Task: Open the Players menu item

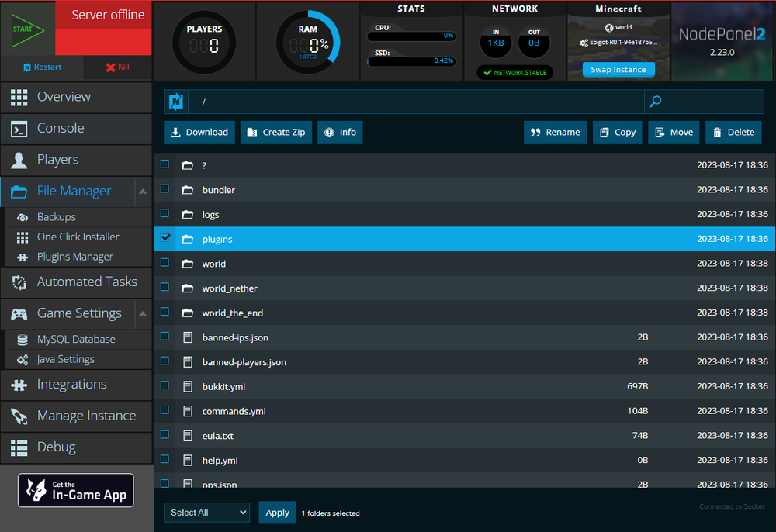Action: point(58,160)
